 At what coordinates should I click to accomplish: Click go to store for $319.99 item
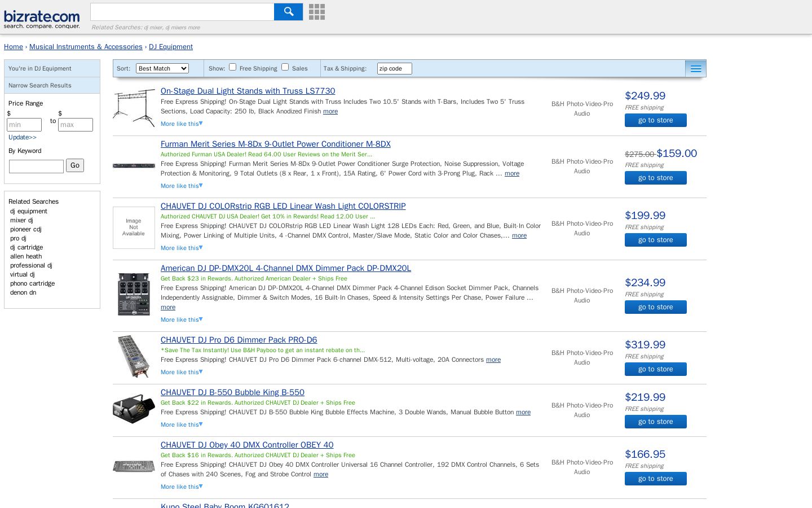[x=656, y=369]
